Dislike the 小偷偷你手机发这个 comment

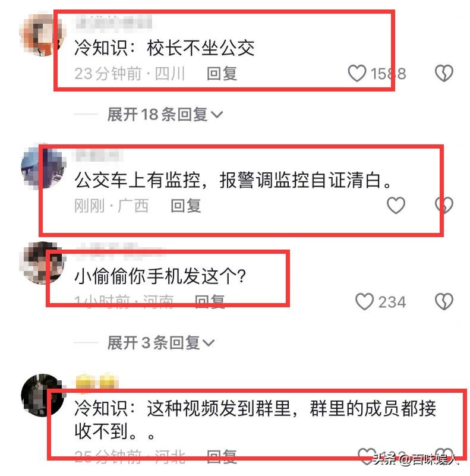(444, 301)
